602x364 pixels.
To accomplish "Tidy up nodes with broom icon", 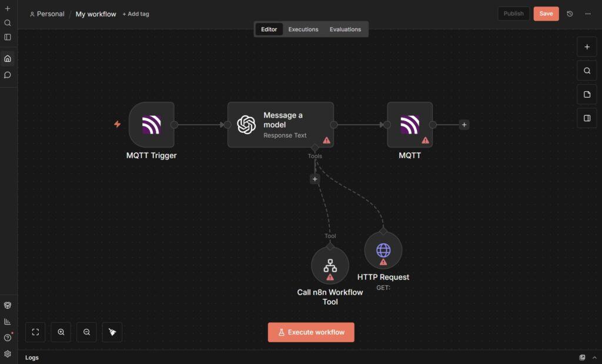I will coord(112,332).
